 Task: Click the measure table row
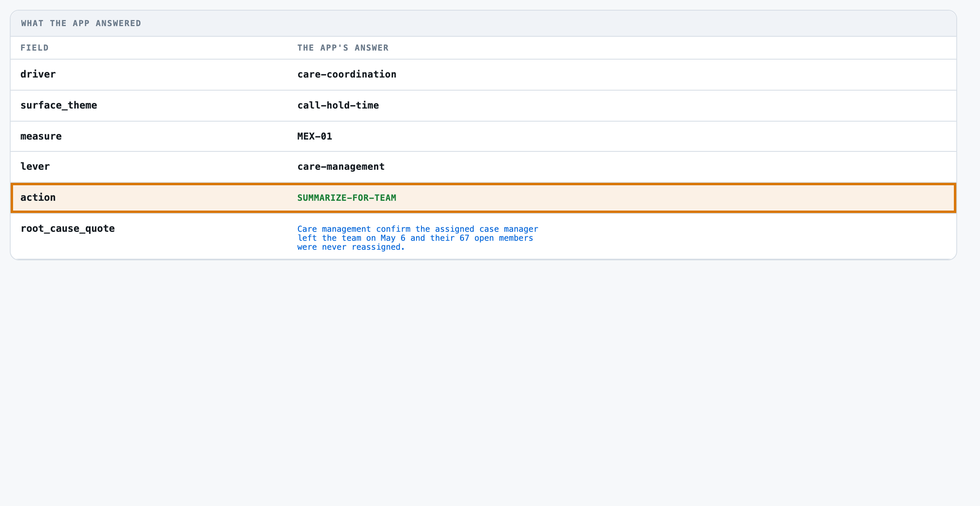pos(483,136)
